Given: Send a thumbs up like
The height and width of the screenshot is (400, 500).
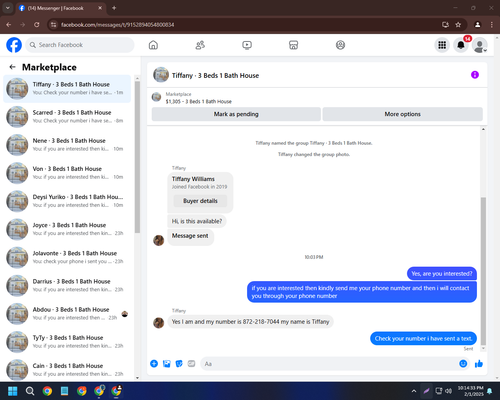Looking at the screenshot, I should coord(479,364).
